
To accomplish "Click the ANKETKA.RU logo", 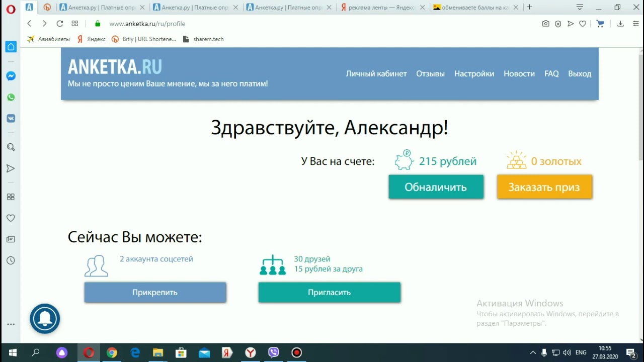I will (x=115, y=67).
